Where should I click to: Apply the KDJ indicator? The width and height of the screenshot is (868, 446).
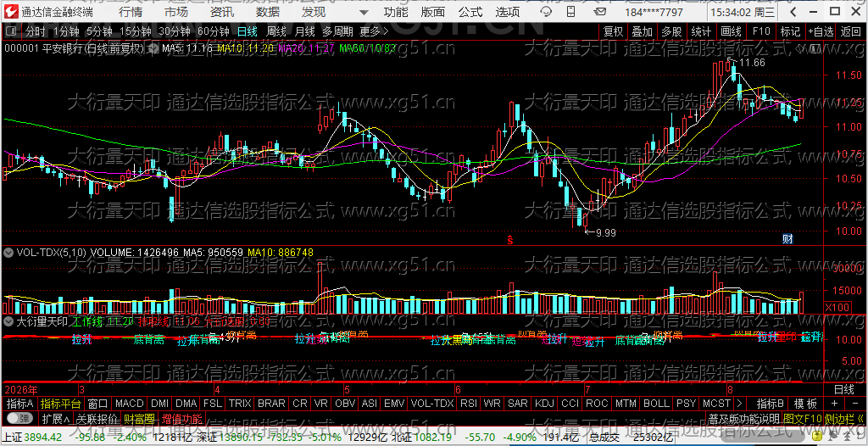coord(542,404)
